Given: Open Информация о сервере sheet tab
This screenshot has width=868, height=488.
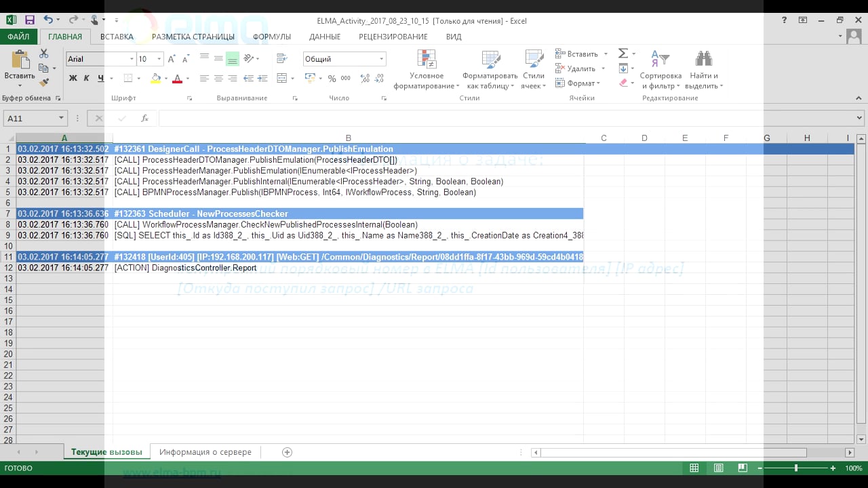Looking at the screenshot, I should [205, 452].
